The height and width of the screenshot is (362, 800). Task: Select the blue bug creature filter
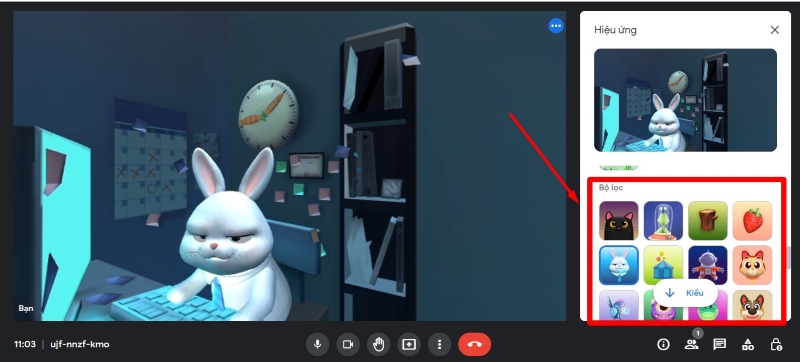618,305
